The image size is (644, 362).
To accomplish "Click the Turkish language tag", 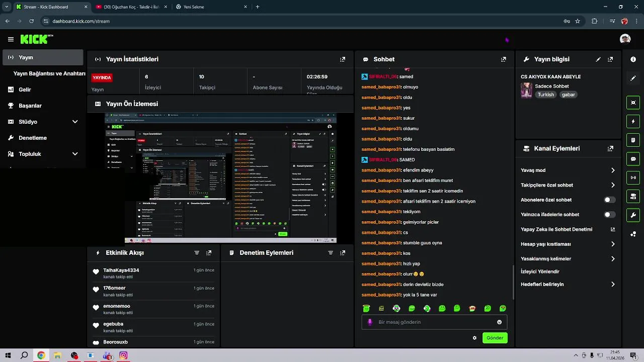I will click(x=545, y=95).
